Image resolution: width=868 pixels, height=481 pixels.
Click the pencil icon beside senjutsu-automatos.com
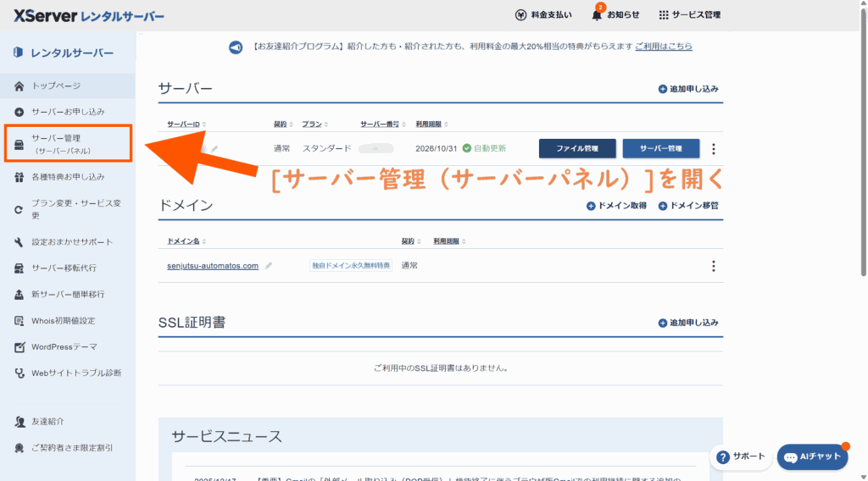(x=269, y=266)
